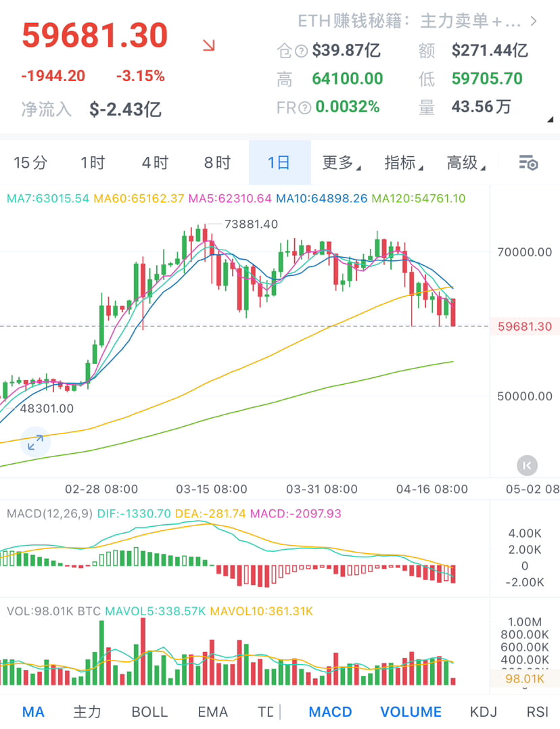Open the 仓 help question-mark tooltip
560x729 pixels.
300,50
